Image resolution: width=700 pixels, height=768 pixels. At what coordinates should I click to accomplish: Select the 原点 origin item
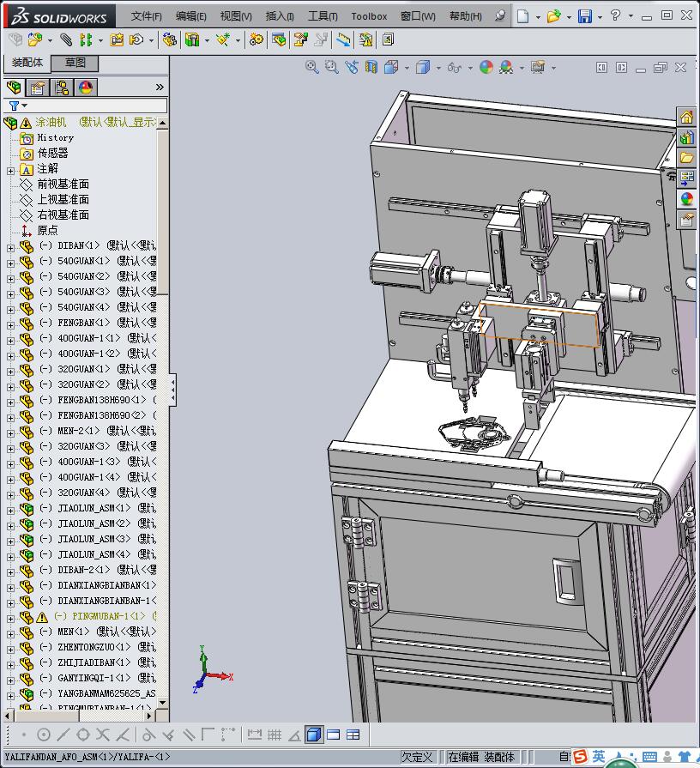point(47,230)
